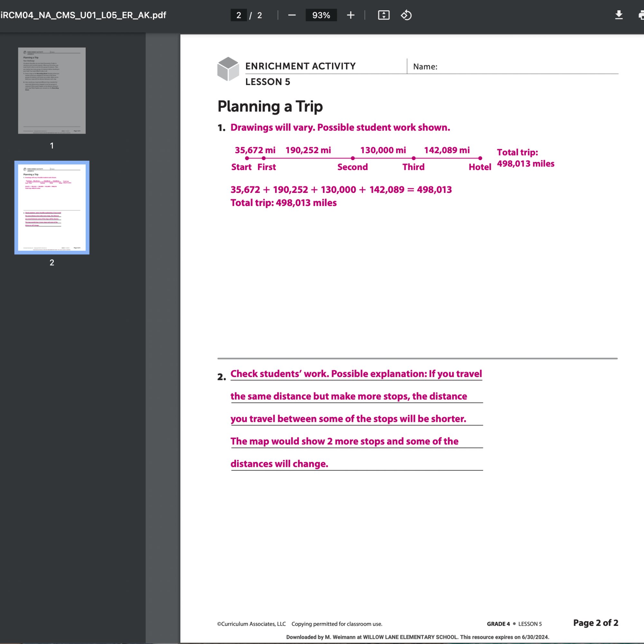
Task: Click the PDF file name title
Action: [83, 15]
